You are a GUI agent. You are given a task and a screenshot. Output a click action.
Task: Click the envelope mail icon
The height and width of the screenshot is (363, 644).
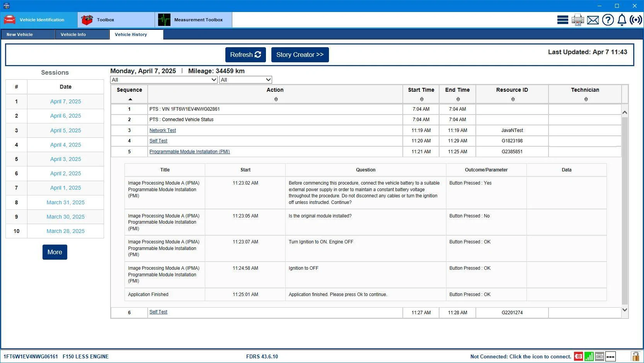593,20
